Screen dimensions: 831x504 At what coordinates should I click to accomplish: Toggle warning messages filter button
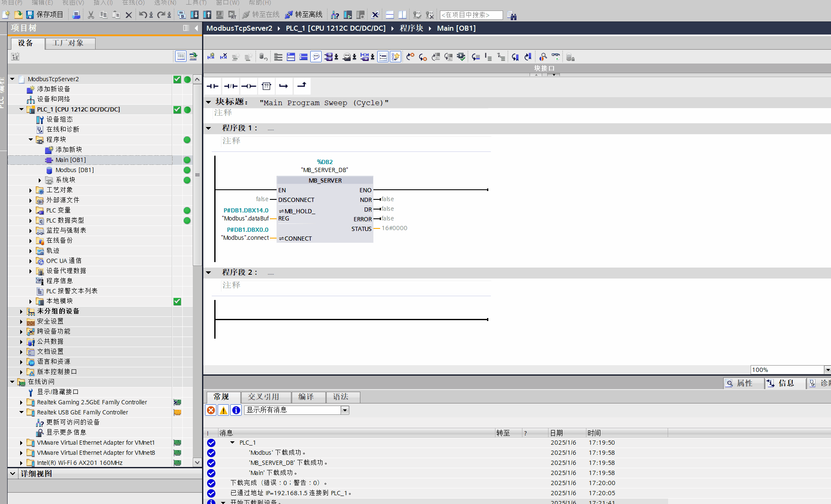(224, 410)
